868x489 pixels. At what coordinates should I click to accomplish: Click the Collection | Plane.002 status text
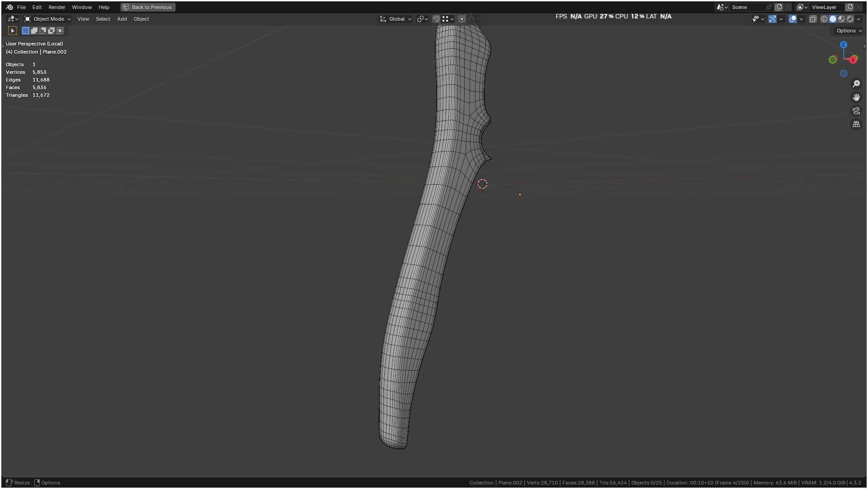pyautogui.click(x=496, y=483)
